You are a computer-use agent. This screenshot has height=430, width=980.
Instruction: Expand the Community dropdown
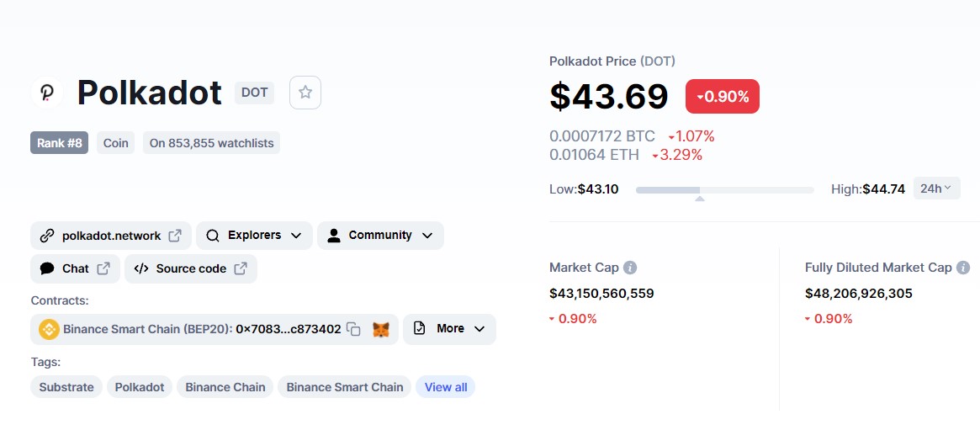point(380,236)
